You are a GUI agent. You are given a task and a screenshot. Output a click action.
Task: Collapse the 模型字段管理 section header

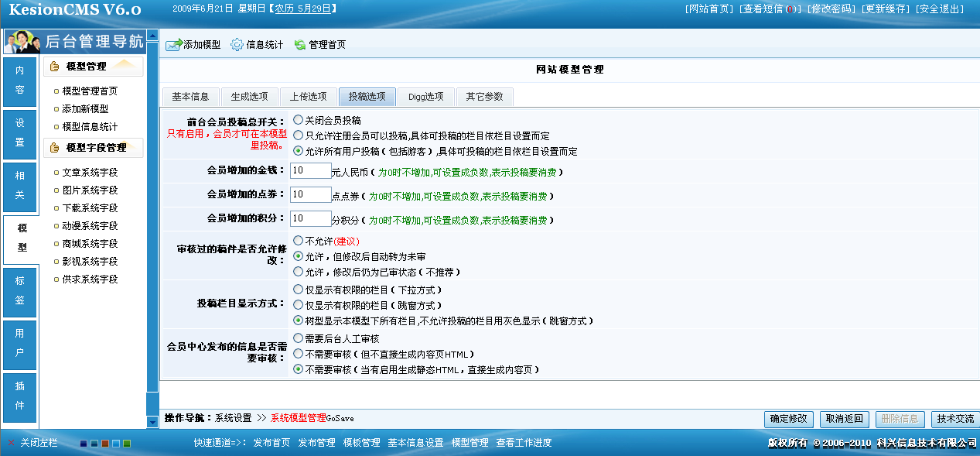click(x=95, y=147)
